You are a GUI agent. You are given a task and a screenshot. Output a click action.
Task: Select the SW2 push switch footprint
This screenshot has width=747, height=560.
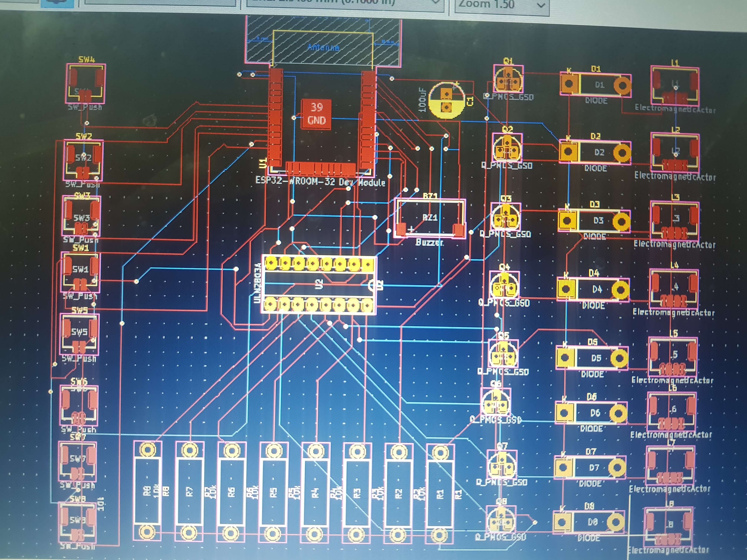click(83, 161)
